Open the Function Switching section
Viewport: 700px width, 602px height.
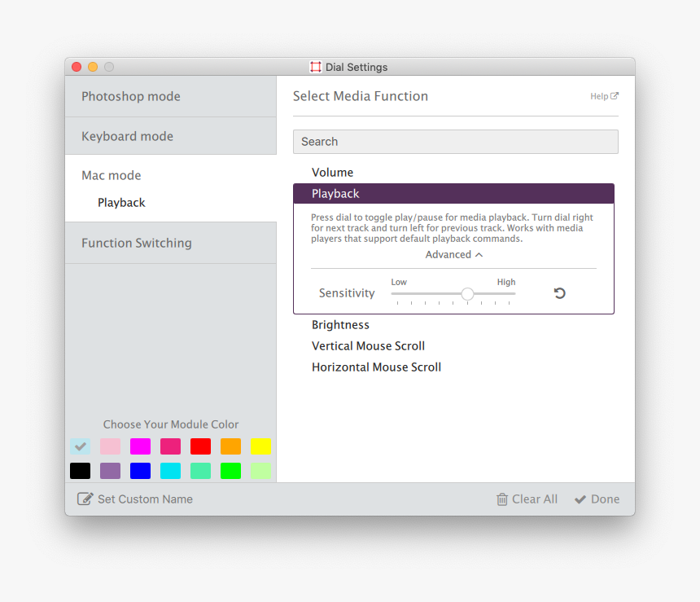[137, 242]
